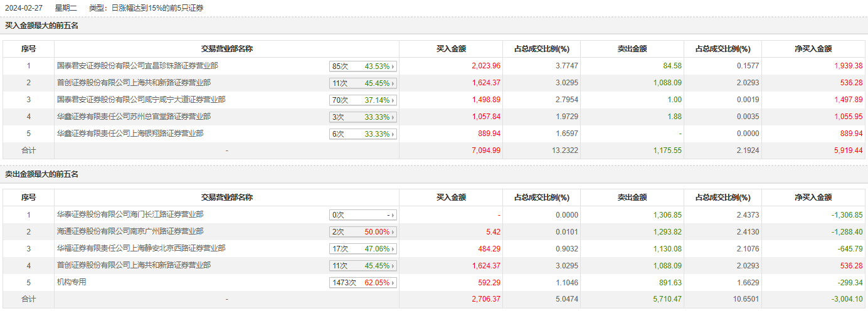The height and width of the screenshot is (311, 868).
Task: Click 卖出金额 header in the bottom table
Action: [x=632, y=198]
